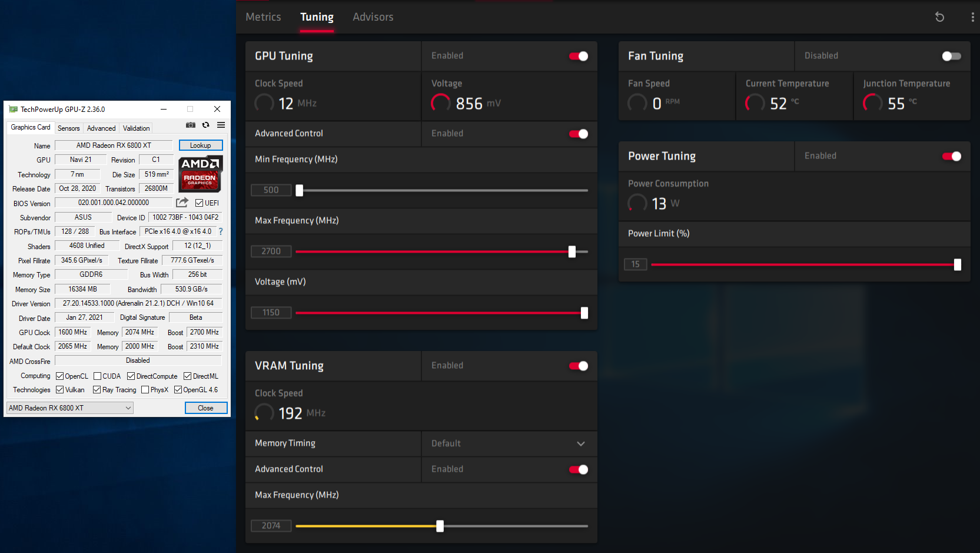Toggle the UEFI checkbox in GPU-Z
The height and width of the screenshot is (553, 980).
click(199, 203)
